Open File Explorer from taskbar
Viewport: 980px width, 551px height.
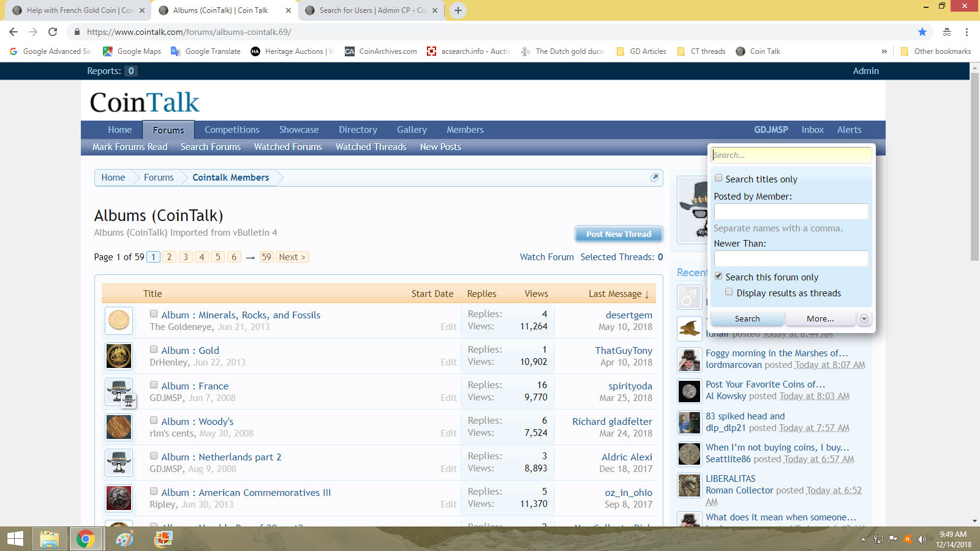[x=49, y=539]
